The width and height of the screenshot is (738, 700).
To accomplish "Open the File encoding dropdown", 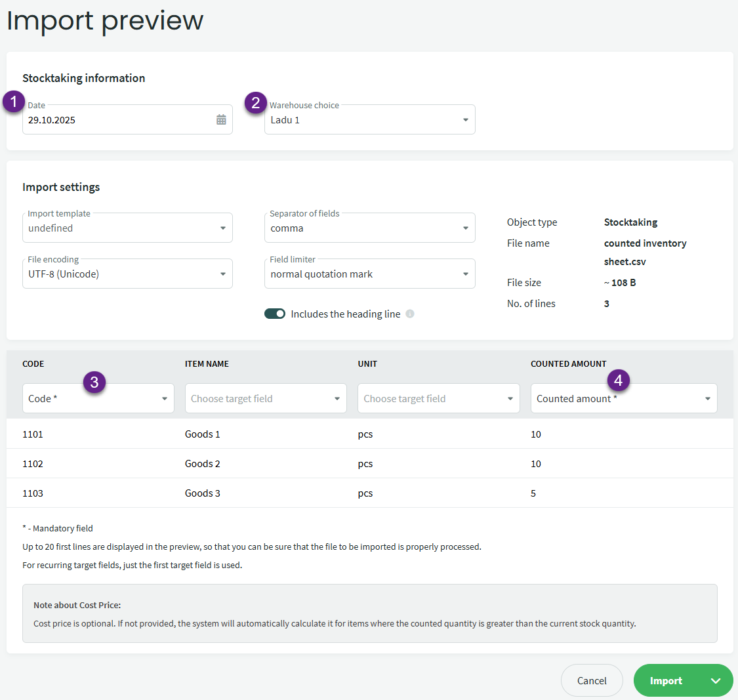I will (127, 274).
